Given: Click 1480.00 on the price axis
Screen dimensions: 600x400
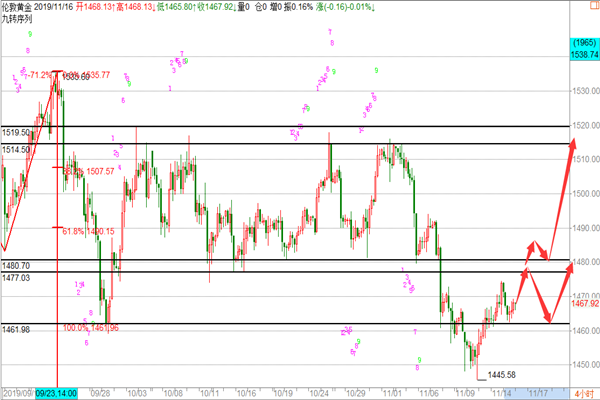Looking at the screenshot, I should [x=586, y=262].
